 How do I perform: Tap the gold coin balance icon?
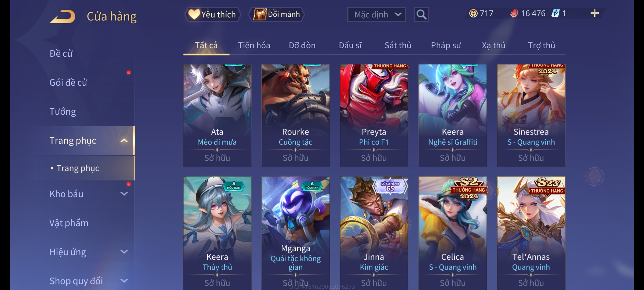(473, 13)
